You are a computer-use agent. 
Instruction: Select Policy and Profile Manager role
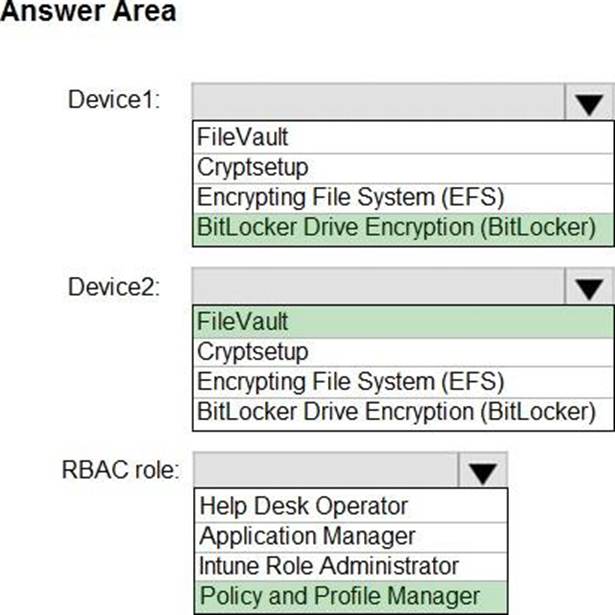click(351, 597)
